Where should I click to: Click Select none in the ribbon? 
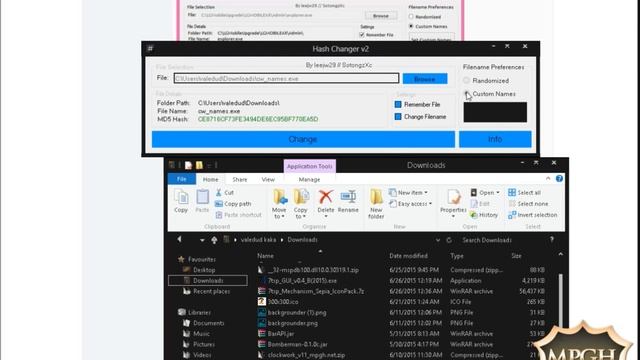click(x=528, y=204)
